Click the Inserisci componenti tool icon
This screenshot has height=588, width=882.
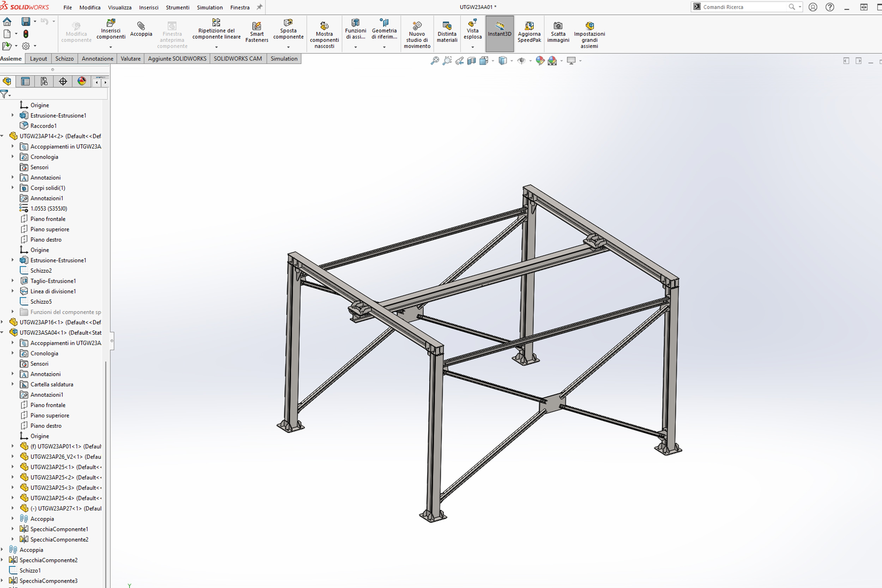coord(111,23)
